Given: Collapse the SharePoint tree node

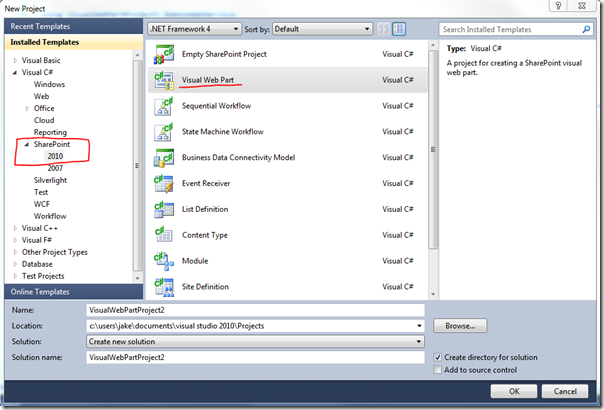Looking at the screenshot, I should tap(27, 145).
